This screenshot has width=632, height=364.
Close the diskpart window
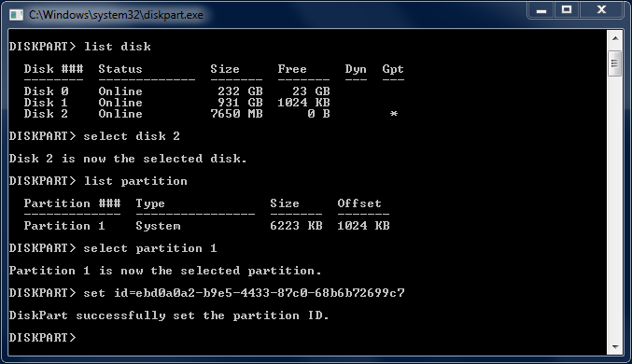point(601,9)
